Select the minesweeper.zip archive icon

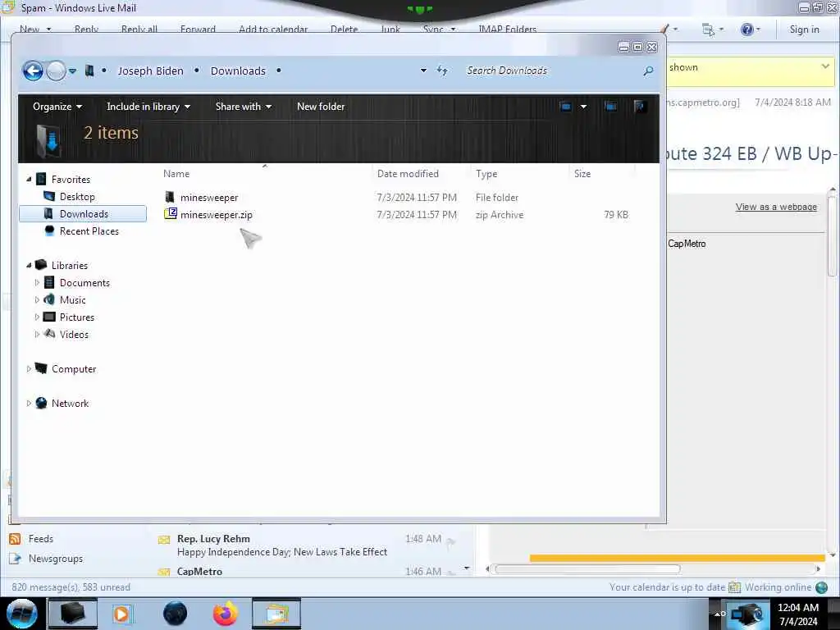point(171,214)
